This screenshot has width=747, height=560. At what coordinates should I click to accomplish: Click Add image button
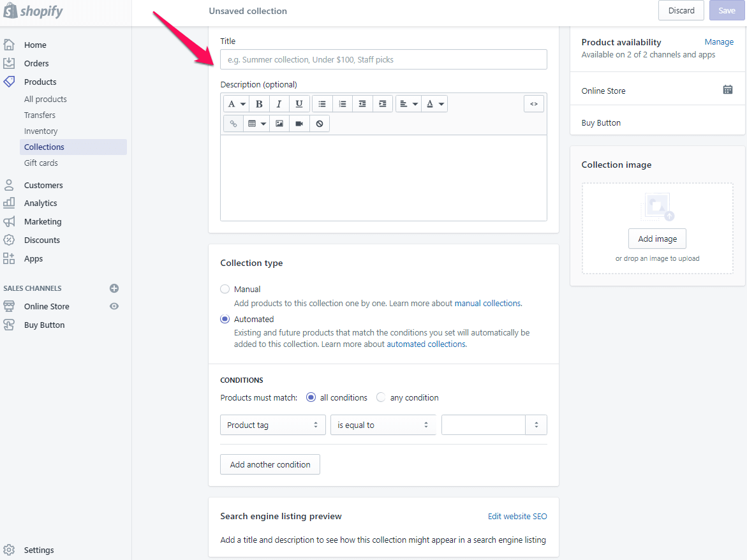(x=658, y=239)
